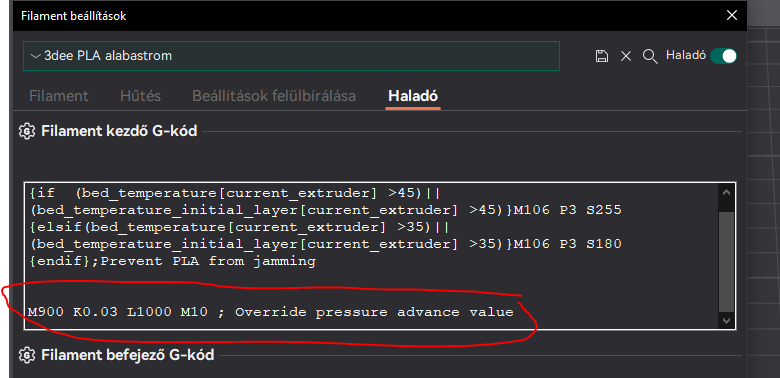Click the G-code editor scrollbar thumb
This screenshot has height=378, width=780.
tap(727, 262)
